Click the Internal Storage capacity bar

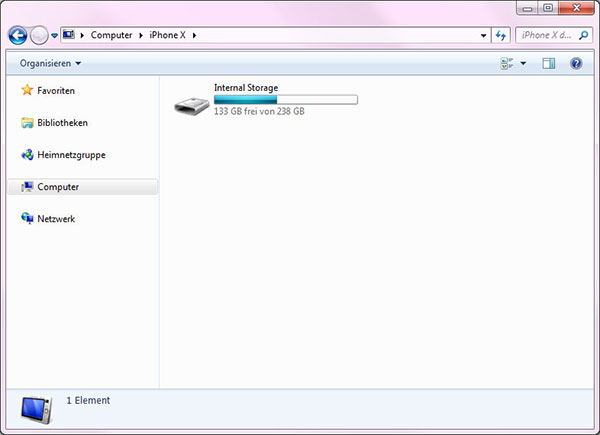[x=285, y=100]
